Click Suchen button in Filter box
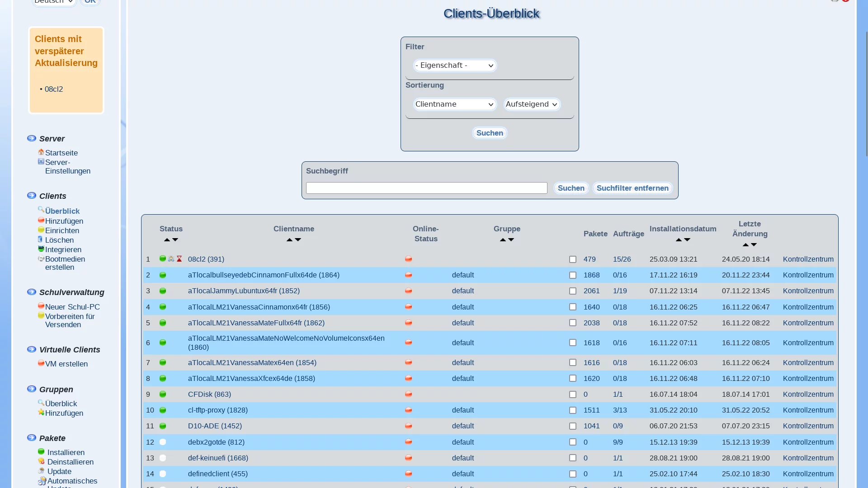Image resolution: width=868 pixels, height=488 pixels. click(x=490, y=133)
